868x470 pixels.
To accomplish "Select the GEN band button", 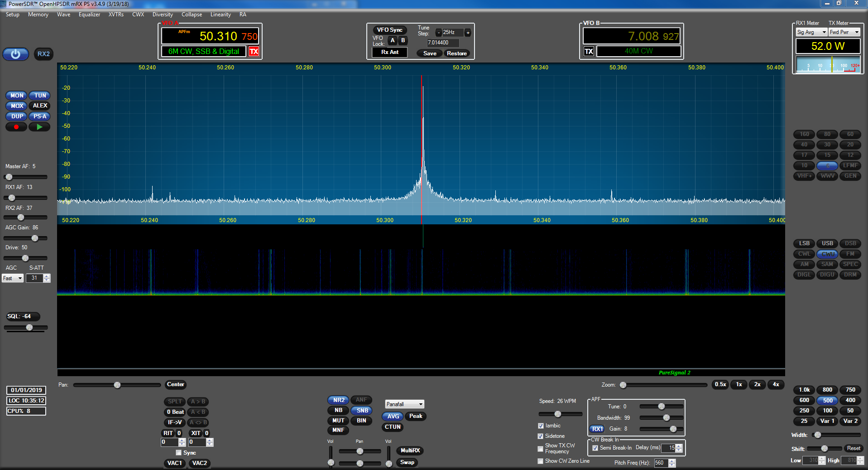I will [x=850, y=176].
